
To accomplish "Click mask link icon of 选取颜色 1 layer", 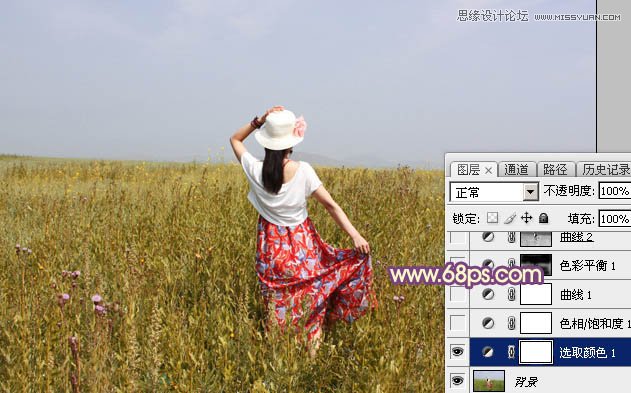I will 511,352.
